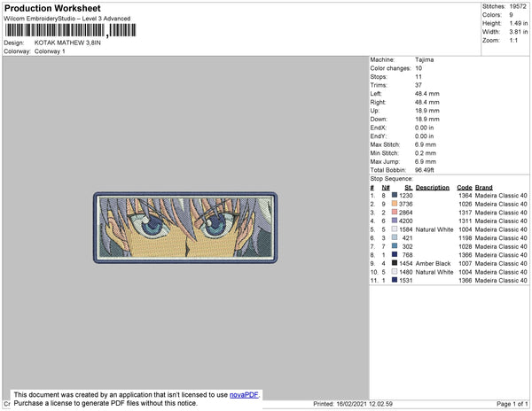
Task: Click the Colors count '9'
Action: tap(511, 15)
